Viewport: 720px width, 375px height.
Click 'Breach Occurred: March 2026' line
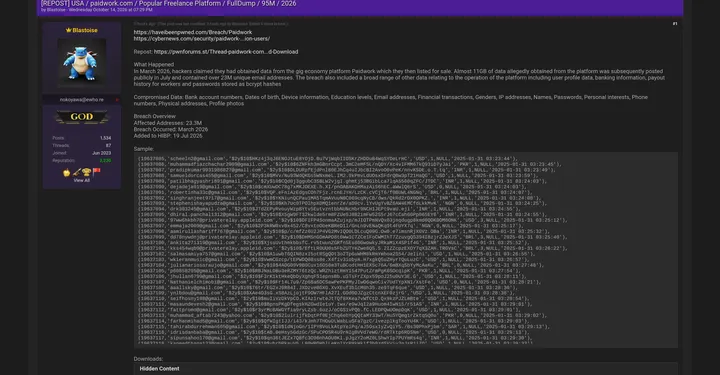(x=171, y=129)
